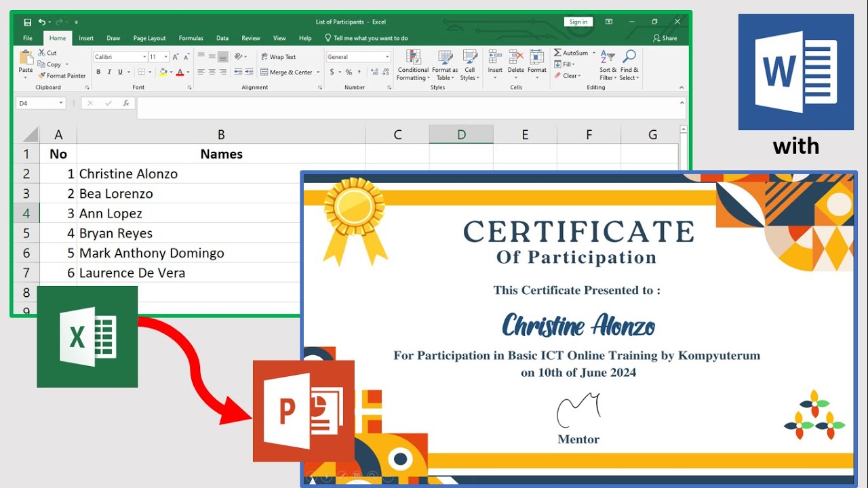Click Tell me what you want to do
This screenshot has height=488, width=868.
[x=366, y=38]
